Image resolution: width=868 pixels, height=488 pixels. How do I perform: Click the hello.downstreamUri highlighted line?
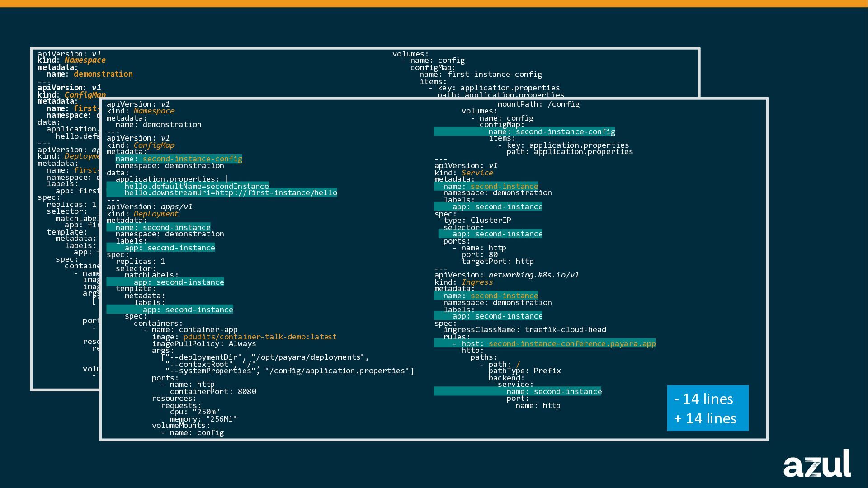click(x=231, y=193)
